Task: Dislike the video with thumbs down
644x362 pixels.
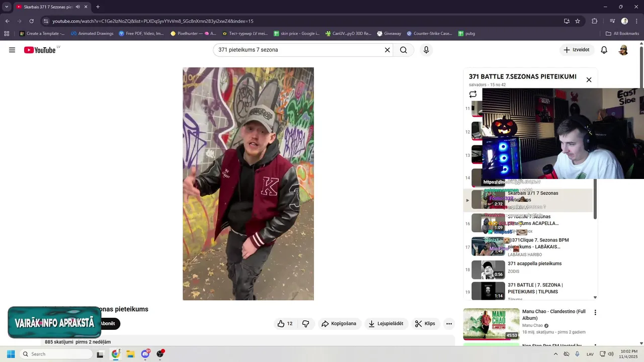Action: (306, 324)
